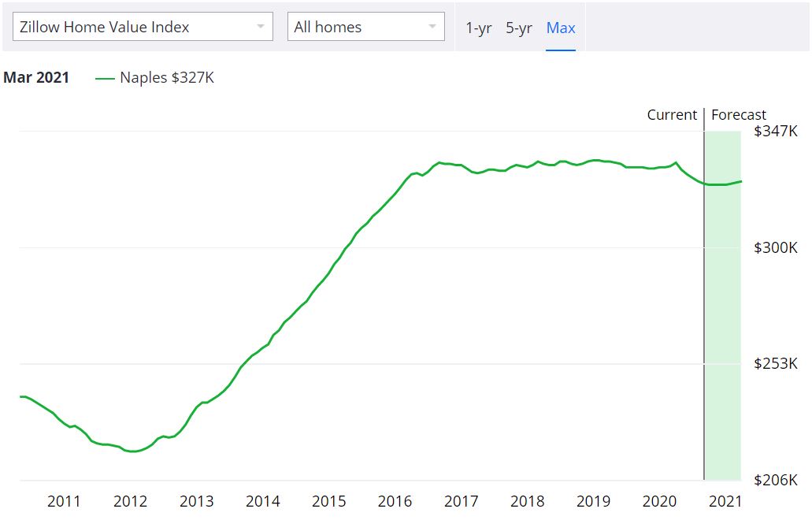812x520 pixels.
Task: Click the 2017 year label
Action: (x=461, y=501)
